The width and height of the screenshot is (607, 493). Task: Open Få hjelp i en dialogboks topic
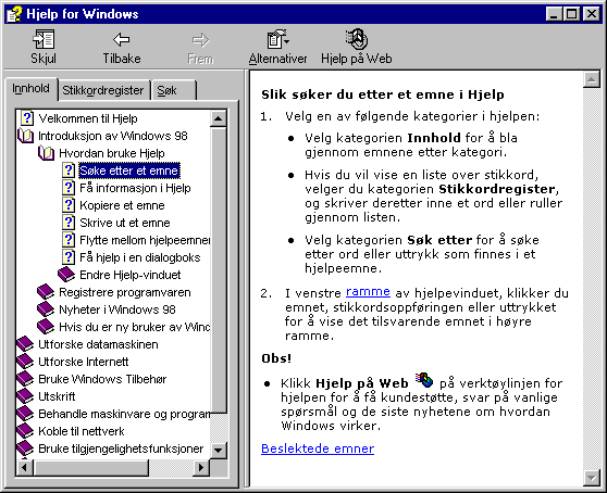tap(140, 258)
